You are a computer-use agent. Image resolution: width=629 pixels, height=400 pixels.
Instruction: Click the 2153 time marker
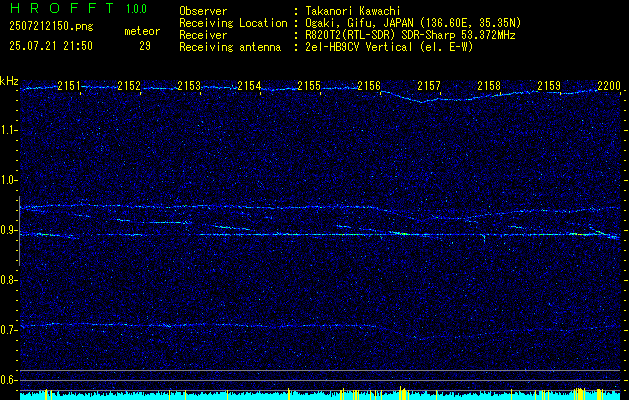tap(189, 85)
